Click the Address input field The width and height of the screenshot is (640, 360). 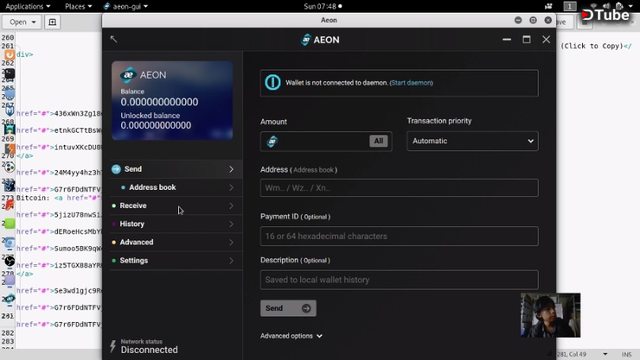point(399,188)
